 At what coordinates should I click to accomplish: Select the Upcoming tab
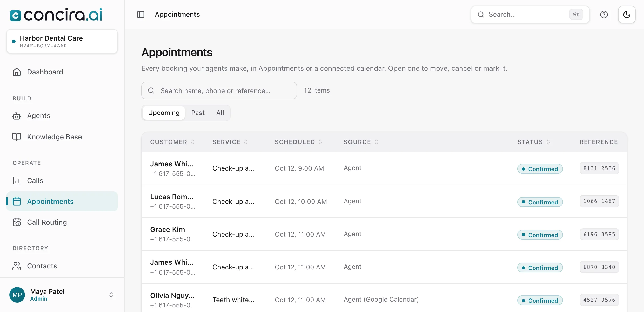click(x=164, y=113)
